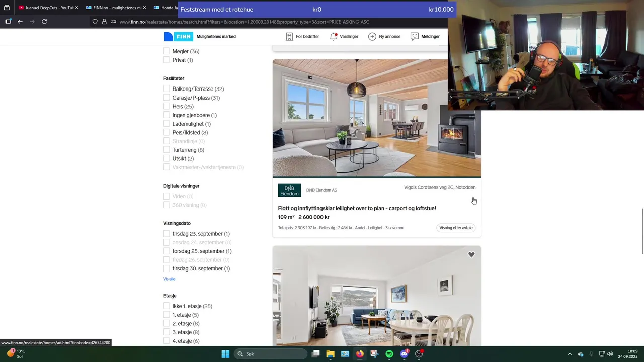Screen dimensions: 644x362
Task: Open the site permissions icon beside the padlock
Action: [x=114, y=22]
